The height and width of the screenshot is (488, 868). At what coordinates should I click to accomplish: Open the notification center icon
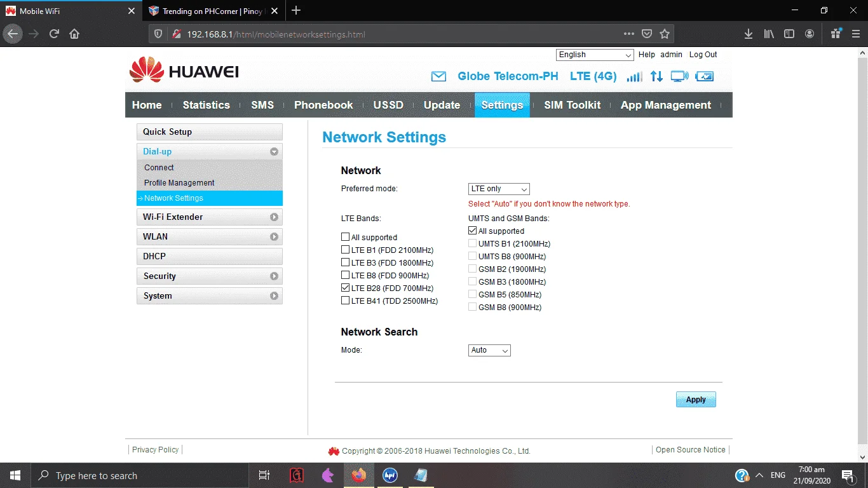[x=848, y=475]
